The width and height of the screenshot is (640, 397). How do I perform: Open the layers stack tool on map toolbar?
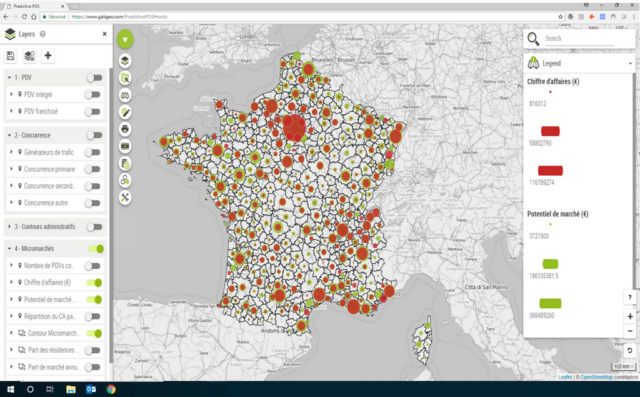click(125, 61)
